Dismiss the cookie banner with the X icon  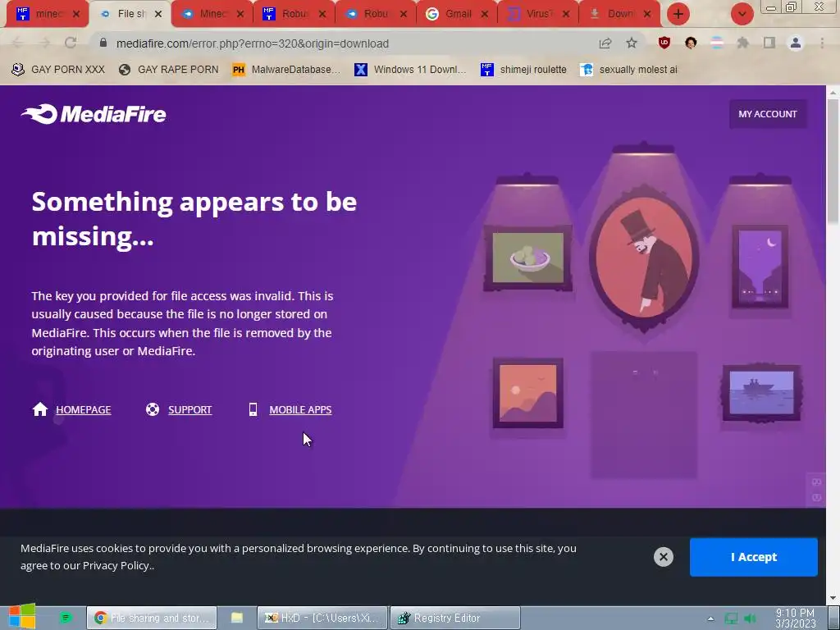click(663, 557)
